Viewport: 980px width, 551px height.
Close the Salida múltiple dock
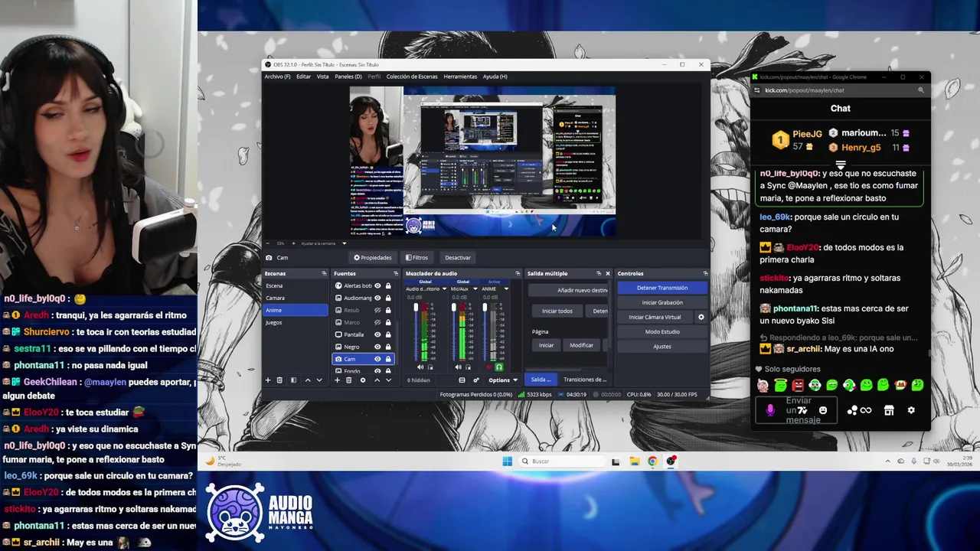click(x=608, y=273)
